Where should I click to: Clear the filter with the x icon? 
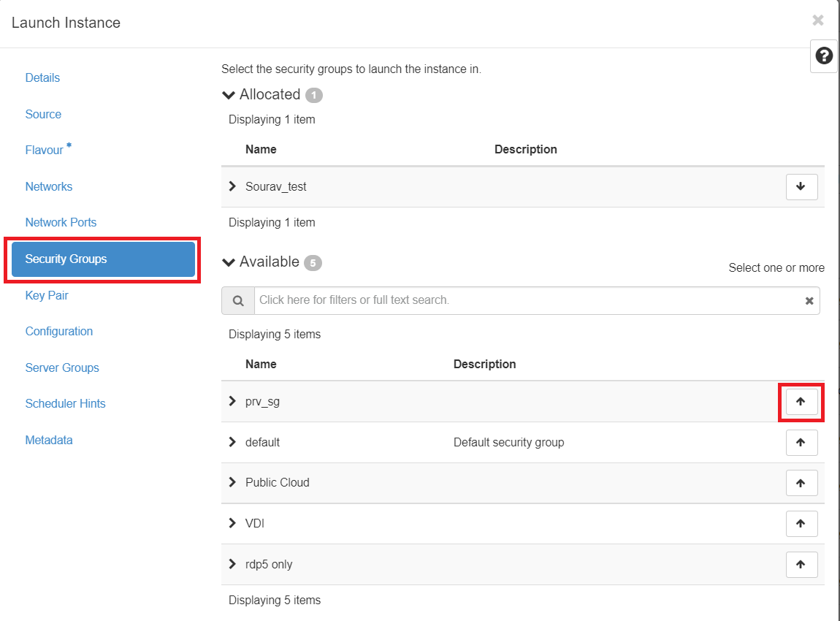809,300
